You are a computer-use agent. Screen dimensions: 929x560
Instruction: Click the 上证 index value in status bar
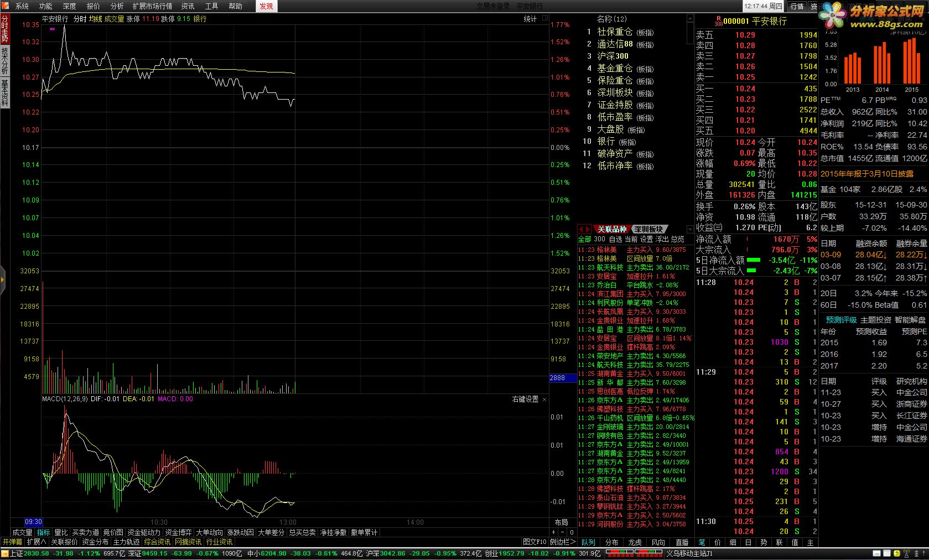pos(37,553)
